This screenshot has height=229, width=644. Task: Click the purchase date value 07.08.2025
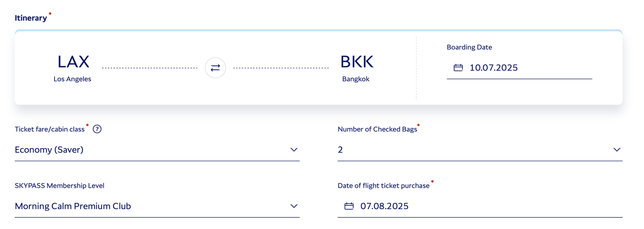(384, 206)
